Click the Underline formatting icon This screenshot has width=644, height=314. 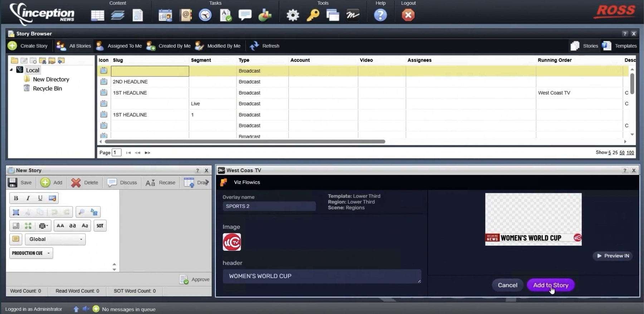(x=40, y=198)
